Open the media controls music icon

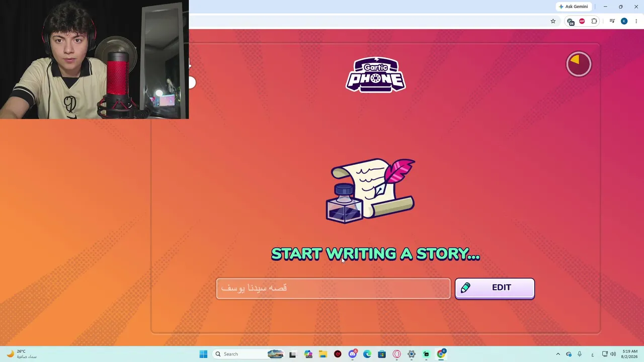tap(612, 21)
